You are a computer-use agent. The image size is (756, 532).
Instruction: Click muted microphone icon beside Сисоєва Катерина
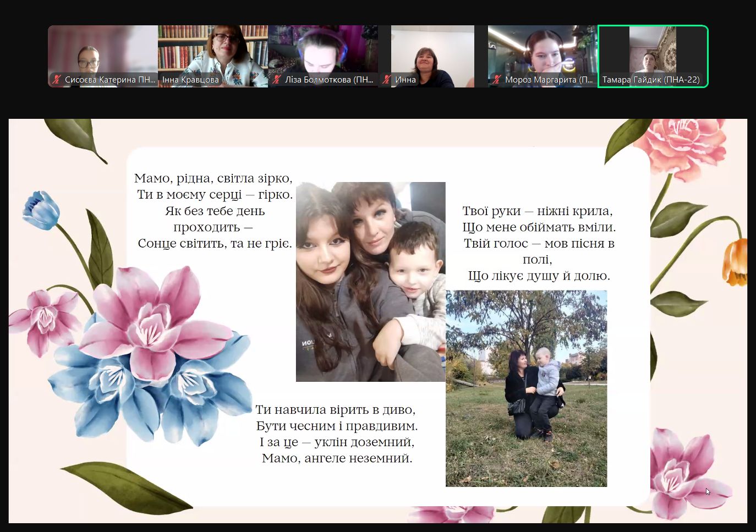click(56, 80)
